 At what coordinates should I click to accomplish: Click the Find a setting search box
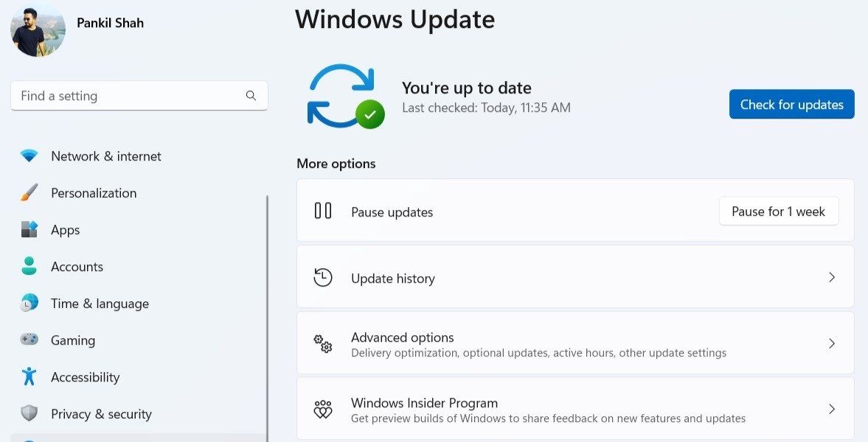[x=129, y=96]
